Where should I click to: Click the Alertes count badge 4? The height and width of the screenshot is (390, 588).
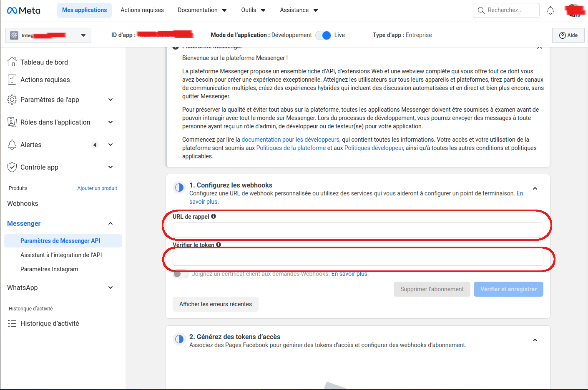(95, 145)
